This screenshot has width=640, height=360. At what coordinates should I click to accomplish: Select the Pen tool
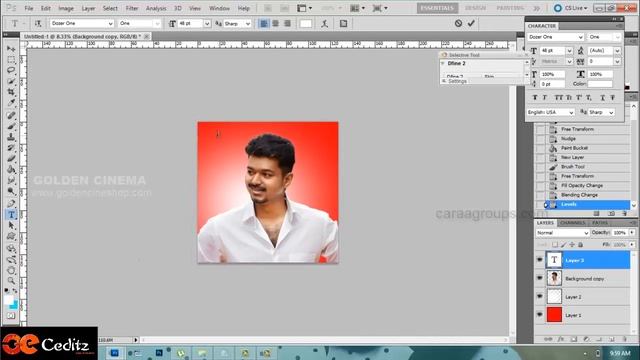tap(11, 203)
